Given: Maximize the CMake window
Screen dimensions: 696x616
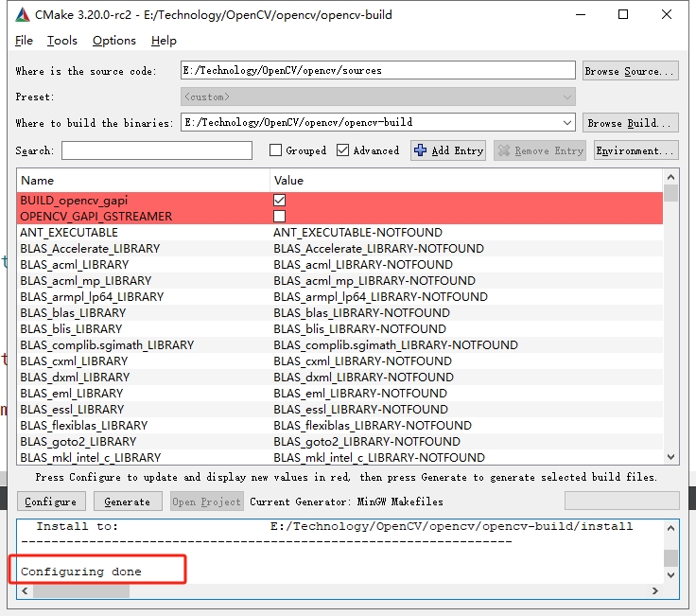Looking at the screenshot, I should coord(623,14).
